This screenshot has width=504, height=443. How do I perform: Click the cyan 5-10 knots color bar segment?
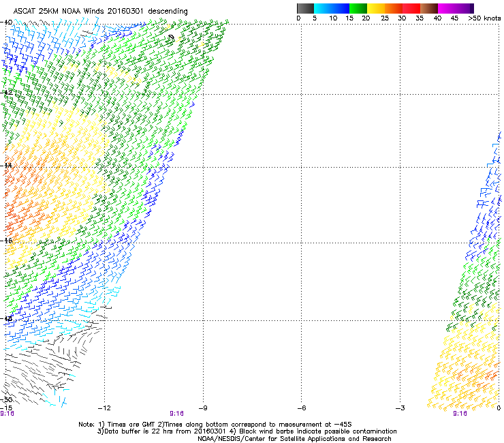323,8
